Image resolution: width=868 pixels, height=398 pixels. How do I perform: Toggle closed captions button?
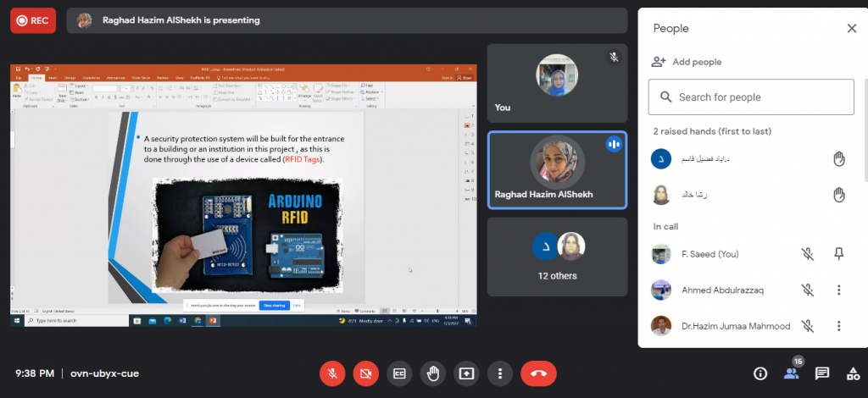click(399, 373)
